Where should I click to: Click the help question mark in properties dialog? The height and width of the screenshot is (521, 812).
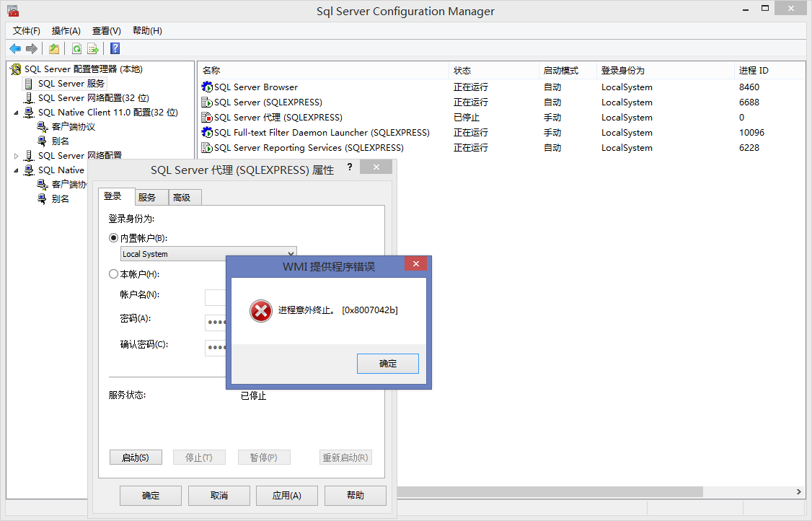[350, 167]
